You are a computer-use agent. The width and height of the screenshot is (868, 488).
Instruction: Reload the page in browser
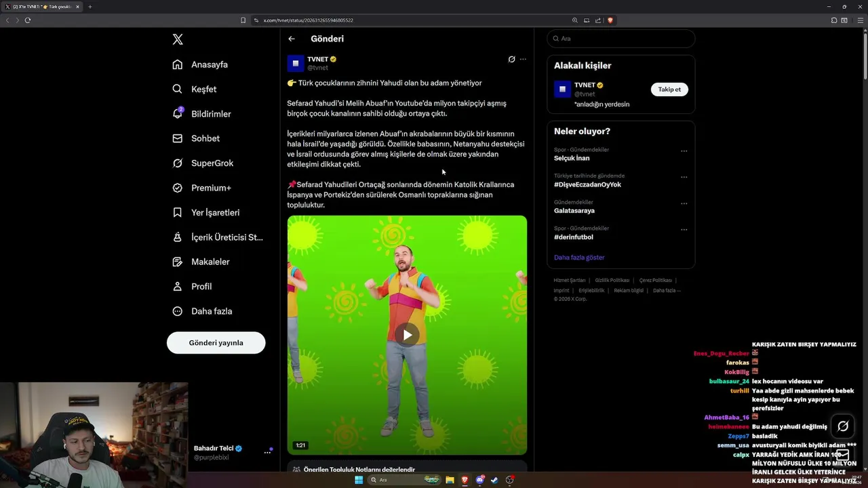tap(28, 20)
